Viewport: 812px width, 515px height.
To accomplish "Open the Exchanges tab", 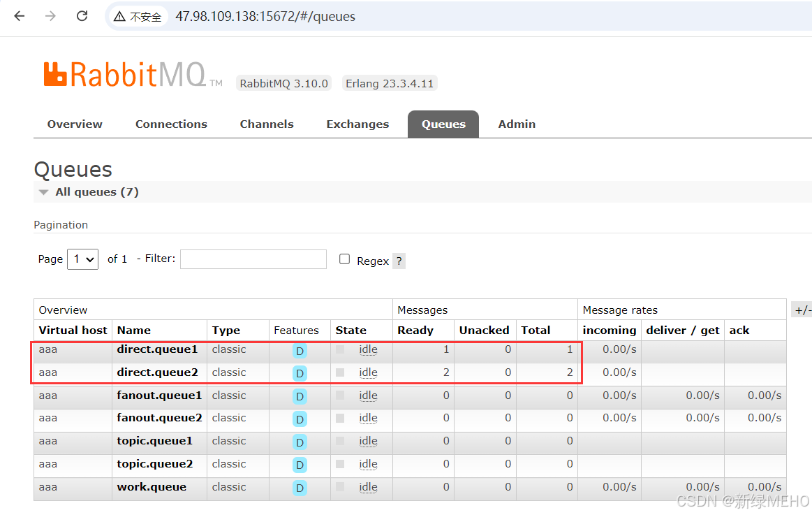I will 357,124.
